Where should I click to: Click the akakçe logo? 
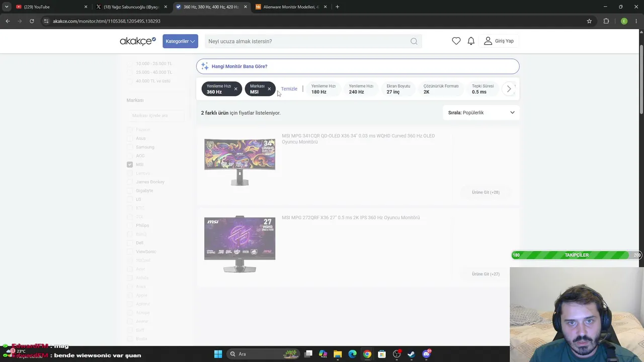point(138,41)
